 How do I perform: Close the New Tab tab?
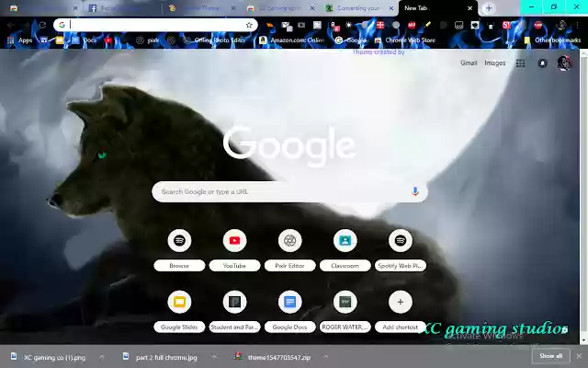[469, 8]
